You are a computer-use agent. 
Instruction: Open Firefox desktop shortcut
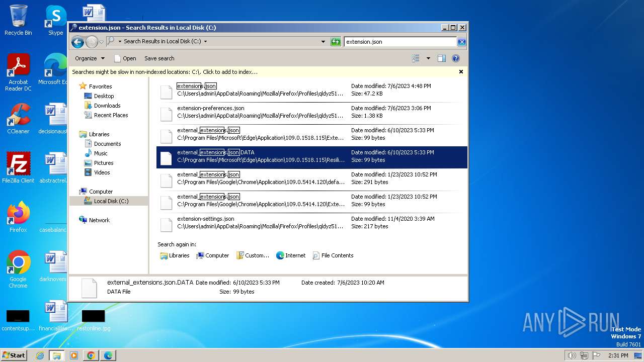(x=18, y=217)
